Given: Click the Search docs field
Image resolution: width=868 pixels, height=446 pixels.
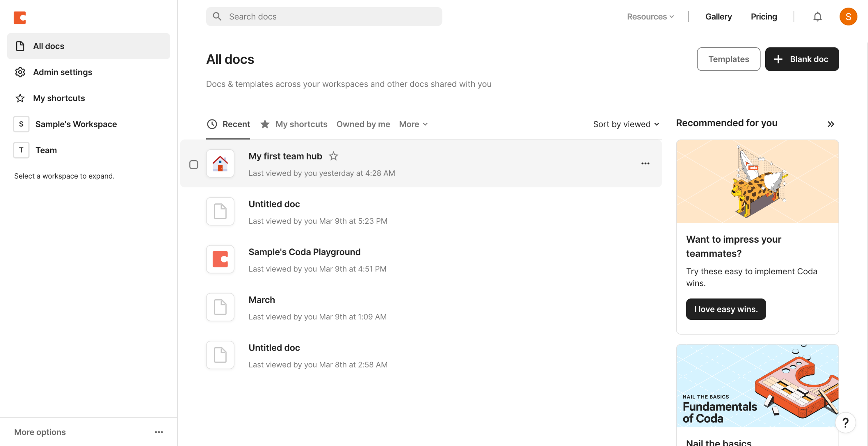Looking at the screenshot, I should coord(324,17).
